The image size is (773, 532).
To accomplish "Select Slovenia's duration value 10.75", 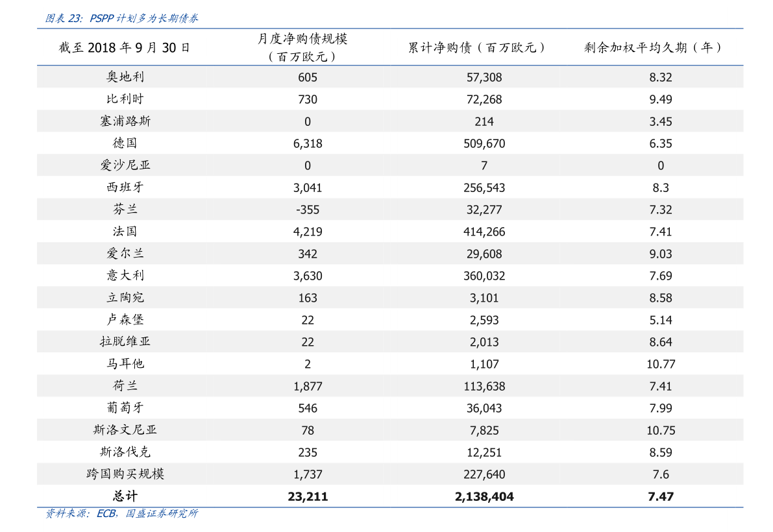I will click(x=661, y=430).
